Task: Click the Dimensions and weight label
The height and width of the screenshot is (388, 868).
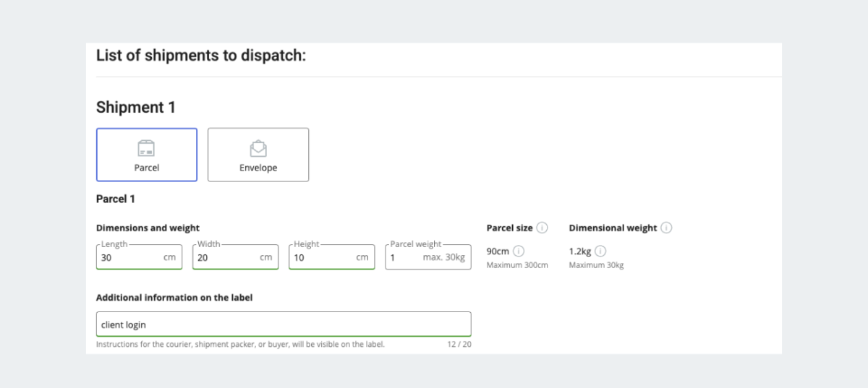Action: (x=148, y=228)
